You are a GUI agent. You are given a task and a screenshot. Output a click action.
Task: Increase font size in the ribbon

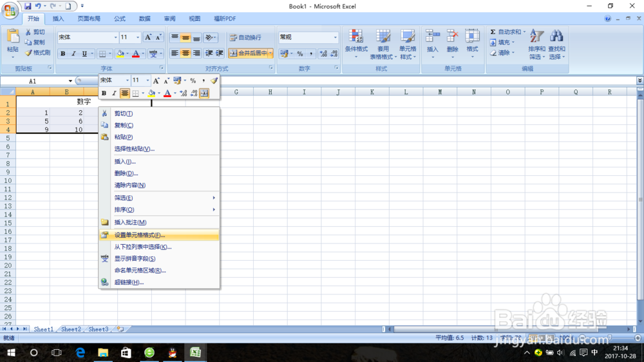(148, 37)
